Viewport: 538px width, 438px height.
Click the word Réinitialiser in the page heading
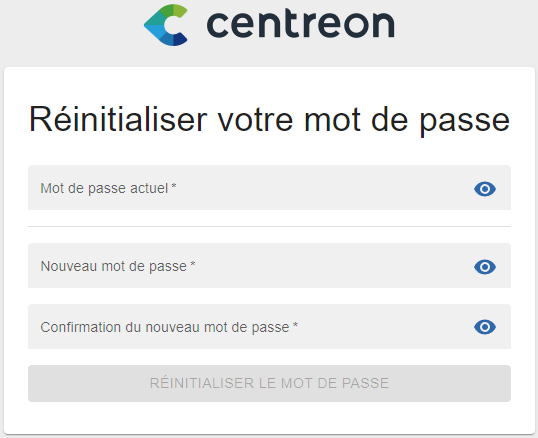(x=118, y=119)
